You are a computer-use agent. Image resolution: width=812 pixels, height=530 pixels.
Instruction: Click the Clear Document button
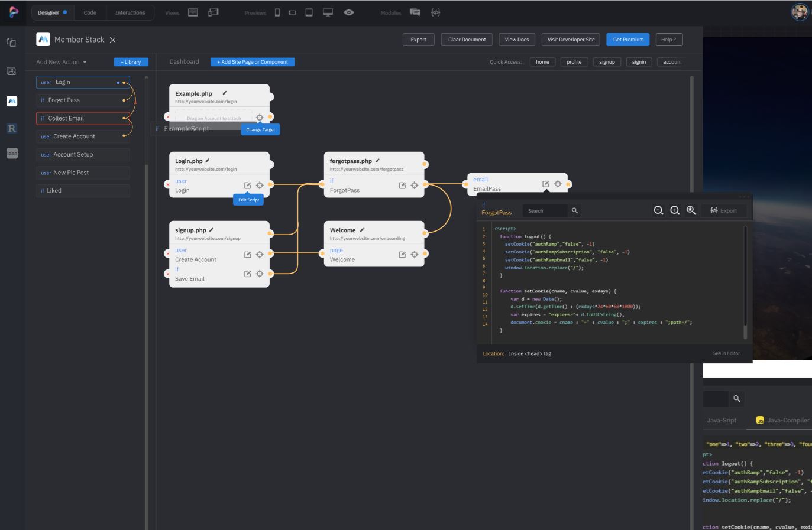tap(467, 40)
